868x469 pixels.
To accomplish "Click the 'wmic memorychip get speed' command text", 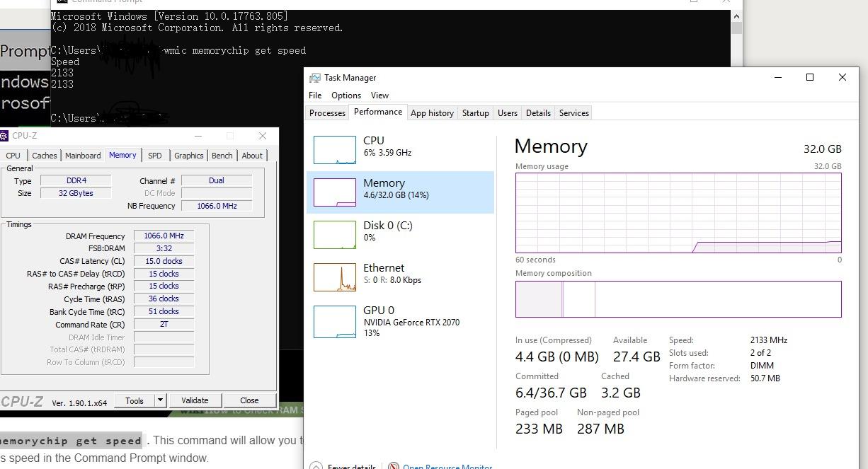I will coord(235,50).
